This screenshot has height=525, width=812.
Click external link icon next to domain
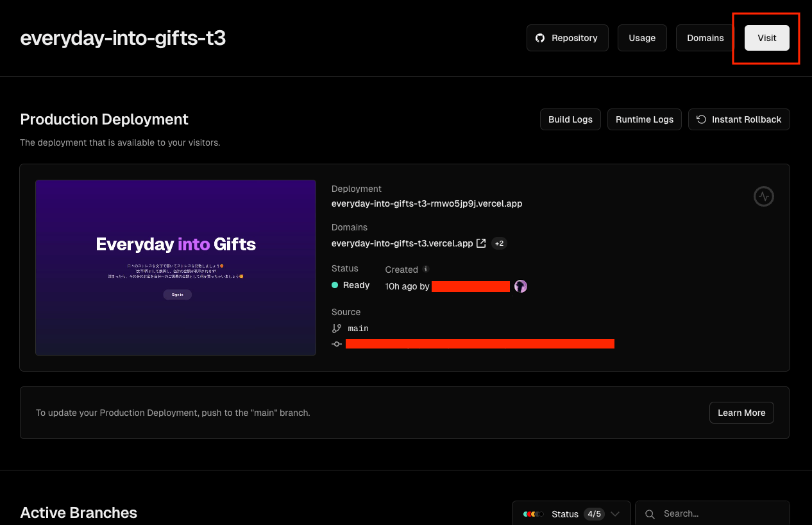point(481,243)
